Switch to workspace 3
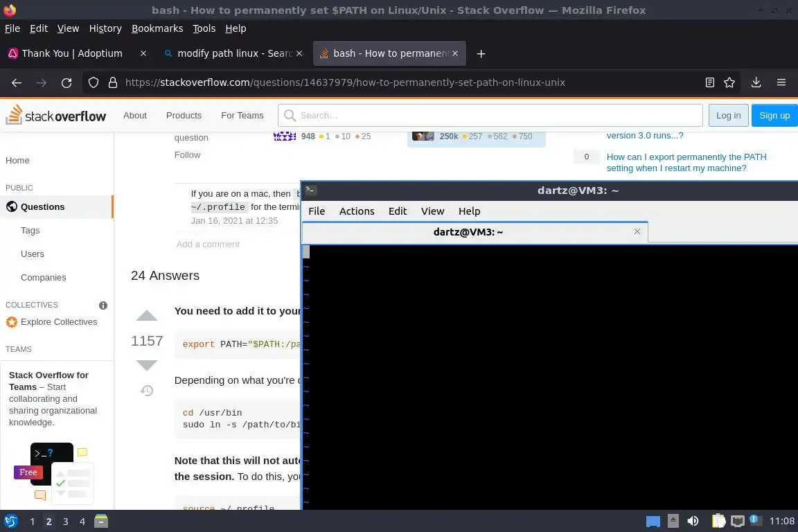This screenshot has width=798, height=532. [x=65, y=522]
